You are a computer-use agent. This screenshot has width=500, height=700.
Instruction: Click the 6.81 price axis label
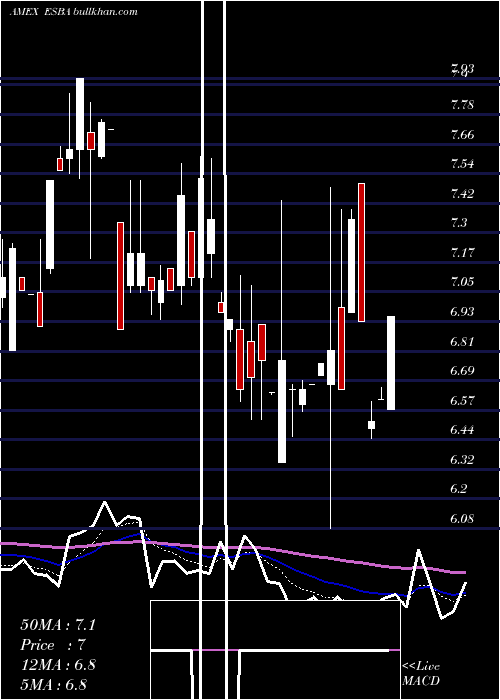click(x=462, y=342)
